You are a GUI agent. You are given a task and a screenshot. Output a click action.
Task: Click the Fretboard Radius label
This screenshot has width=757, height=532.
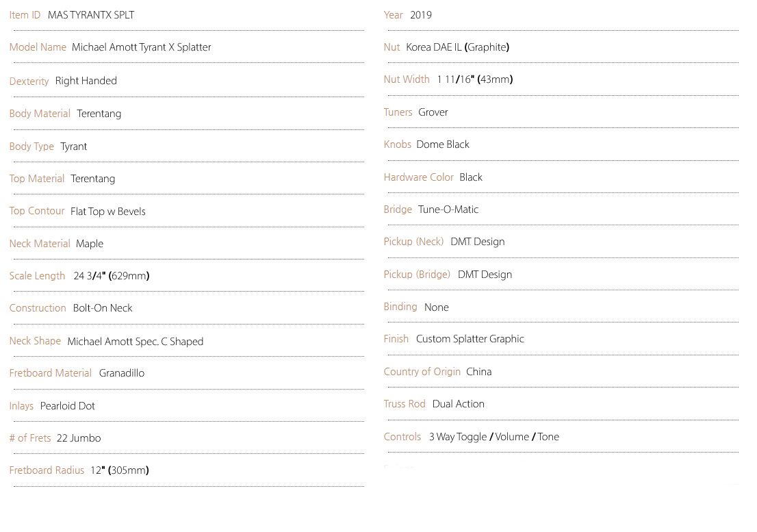tap(47, 470)
